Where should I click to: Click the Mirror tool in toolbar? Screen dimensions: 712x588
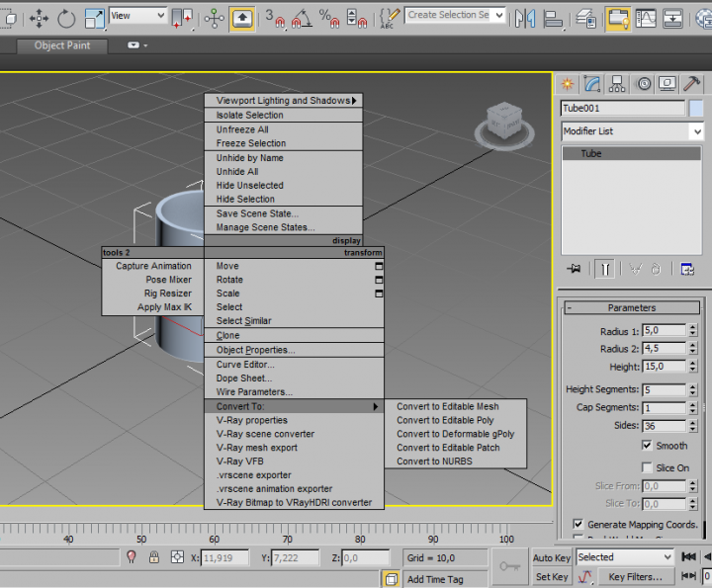click(x=525, y=17)
